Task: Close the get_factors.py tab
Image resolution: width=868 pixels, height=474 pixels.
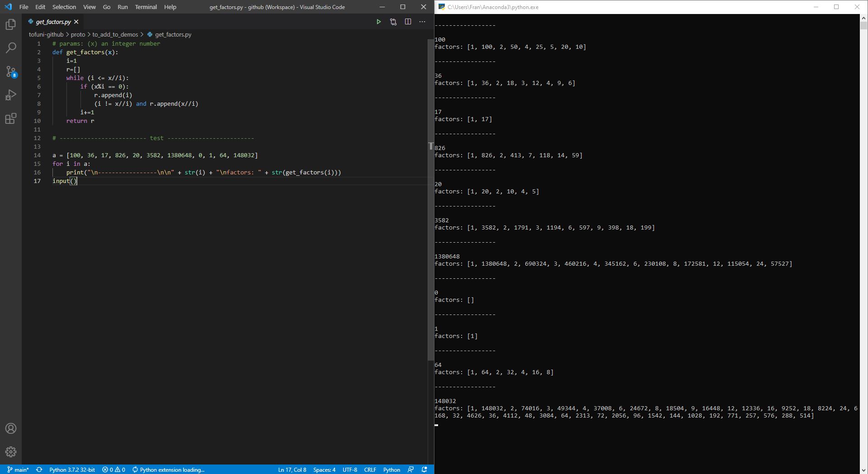Action: click(76, 22)
